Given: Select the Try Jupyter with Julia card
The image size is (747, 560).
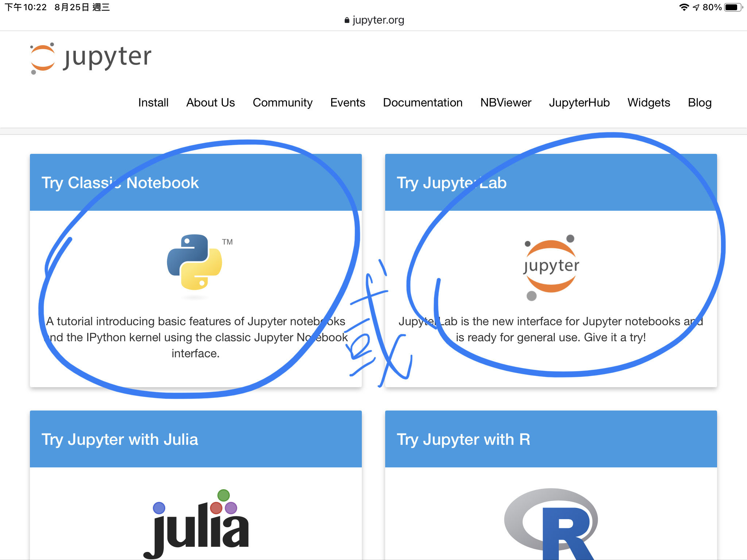Looking at the screenshot, I should pyautogui.click(x=120, y=439).
